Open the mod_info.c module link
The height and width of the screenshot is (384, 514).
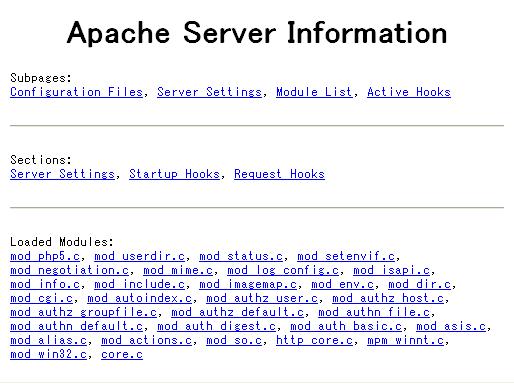pyautogui.click(x=45, y=284)
